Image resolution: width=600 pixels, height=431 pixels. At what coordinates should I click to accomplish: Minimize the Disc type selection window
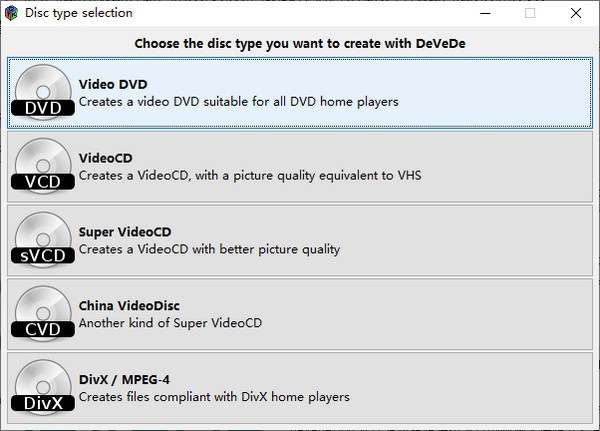(486, 13)
